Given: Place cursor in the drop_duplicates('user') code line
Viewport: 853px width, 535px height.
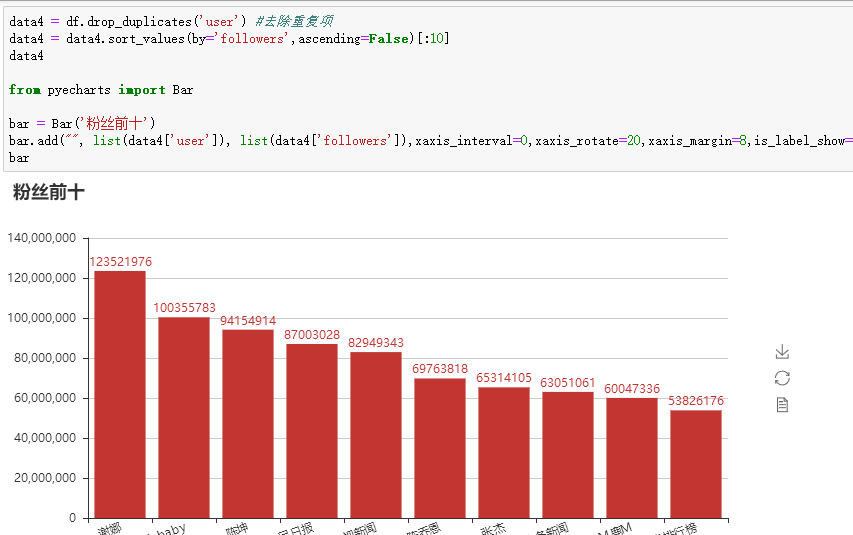Looking at the screenshot, I should [x=171, y=22].
